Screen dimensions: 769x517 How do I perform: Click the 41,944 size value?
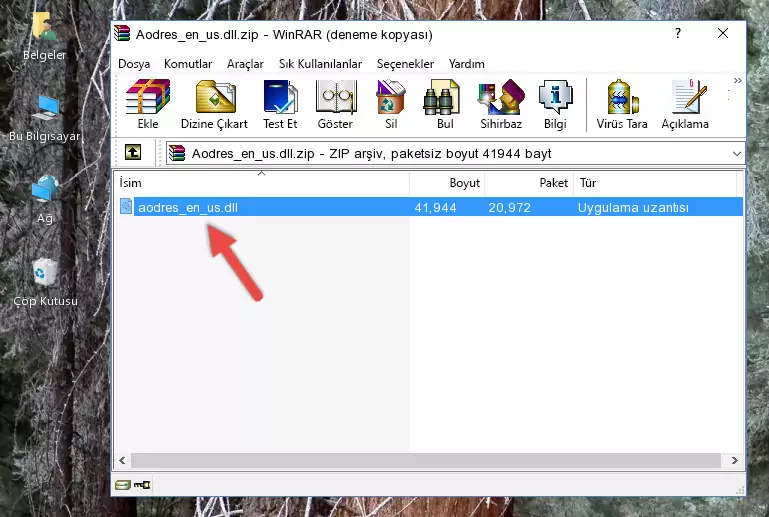(x=435, y=207)
